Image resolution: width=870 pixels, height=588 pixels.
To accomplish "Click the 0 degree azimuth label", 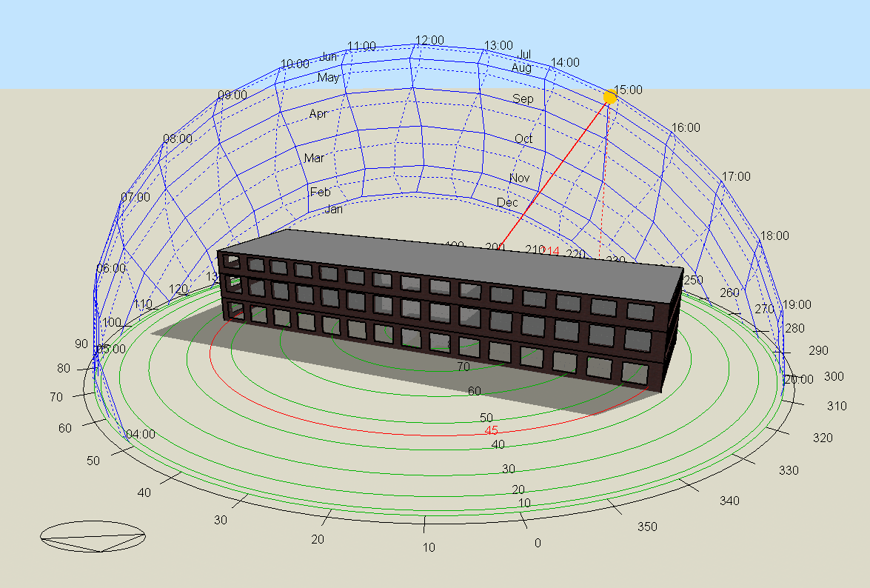I will click(538, 543).
